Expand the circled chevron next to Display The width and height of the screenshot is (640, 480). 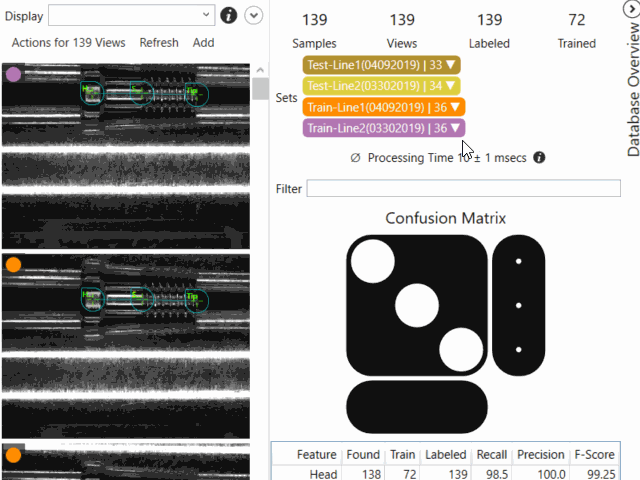coord(254,15)
